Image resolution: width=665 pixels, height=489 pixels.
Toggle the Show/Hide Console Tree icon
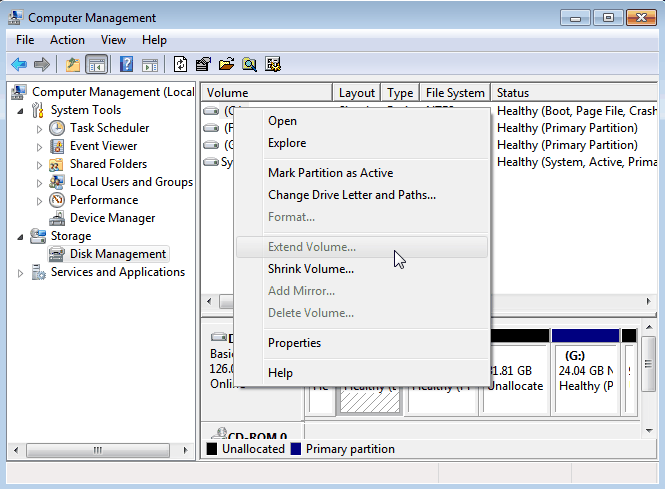click(x=96, y=64)
